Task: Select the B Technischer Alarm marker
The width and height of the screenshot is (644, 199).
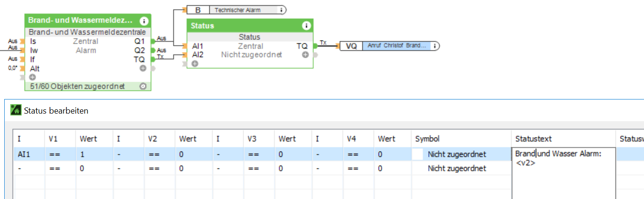Action: click(x=198, y=10)
